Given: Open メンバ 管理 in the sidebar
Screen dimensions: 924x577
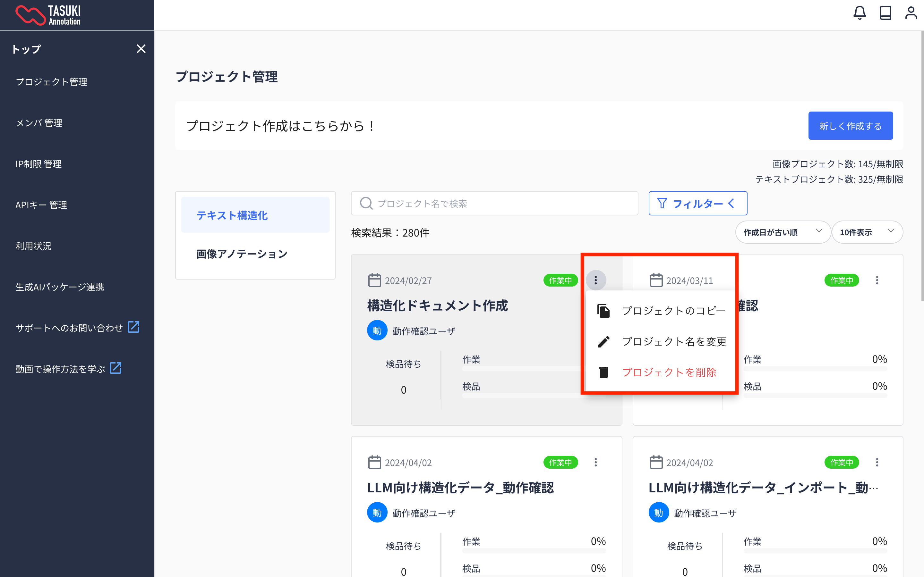Looking at the screenshot, I should click(x=39, y=123).
